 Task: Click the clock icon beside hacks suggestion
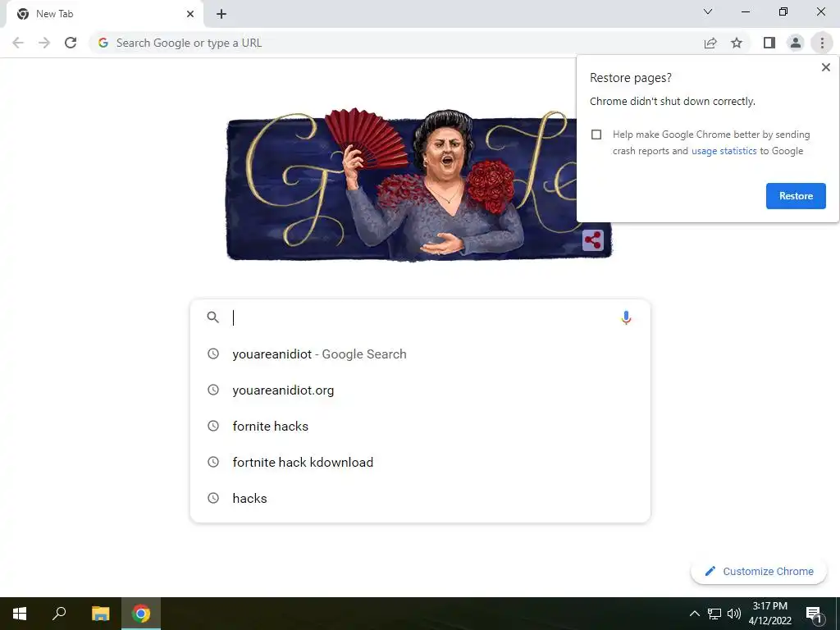coord(213,498)
